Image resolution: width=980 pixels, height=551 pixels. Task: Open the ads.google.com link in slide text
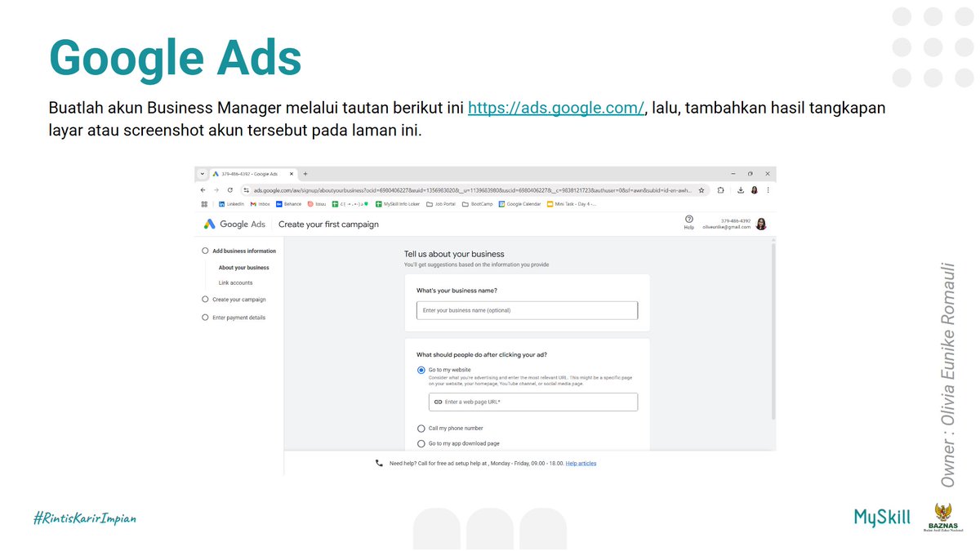556,108
